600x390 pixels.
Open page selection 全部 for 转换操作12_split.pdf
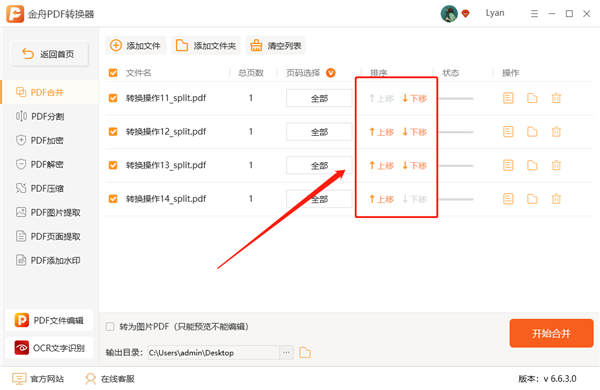[319, 132]
